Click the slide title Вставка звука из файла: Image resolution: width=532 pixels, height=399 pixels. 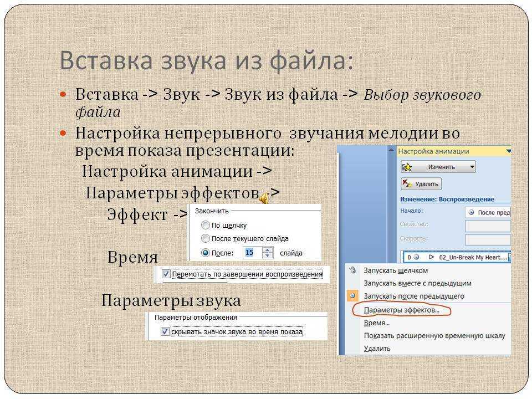pyautogui.click(x=206, y=61)
